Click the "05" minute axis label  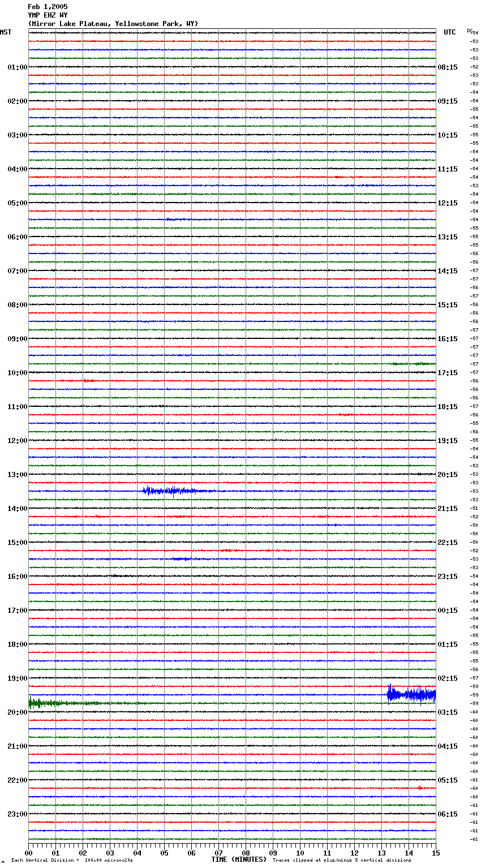click(x=164, y=853)
